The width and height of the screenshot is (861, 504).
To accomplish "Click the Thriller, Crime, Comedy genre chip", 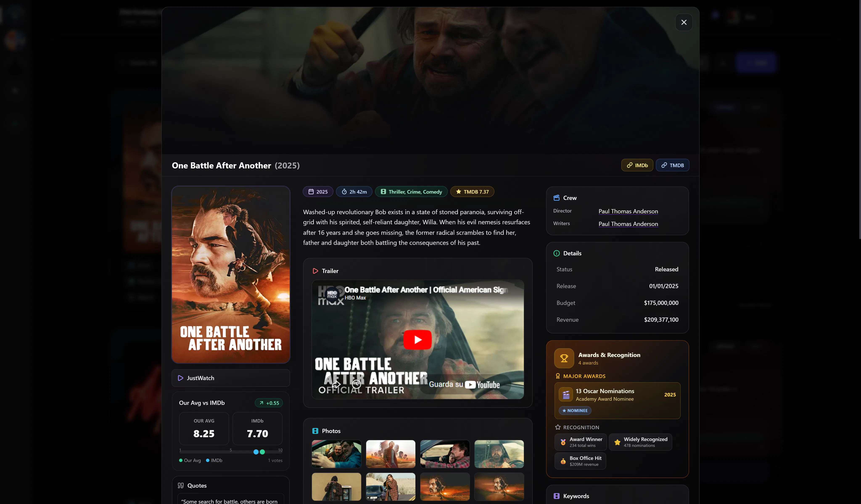I will click(411, 192).
